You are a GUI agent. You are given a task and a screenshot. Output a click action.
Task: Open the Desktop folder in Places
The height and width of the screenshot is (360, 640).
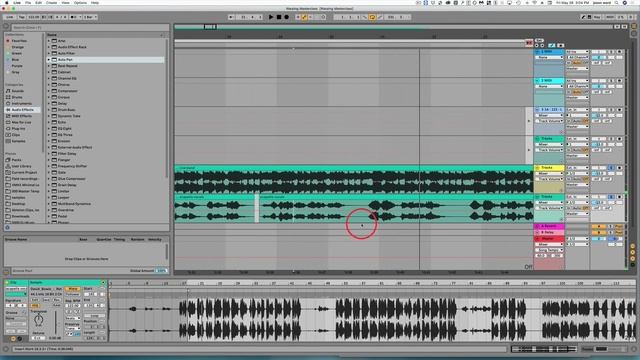[18, 204]
